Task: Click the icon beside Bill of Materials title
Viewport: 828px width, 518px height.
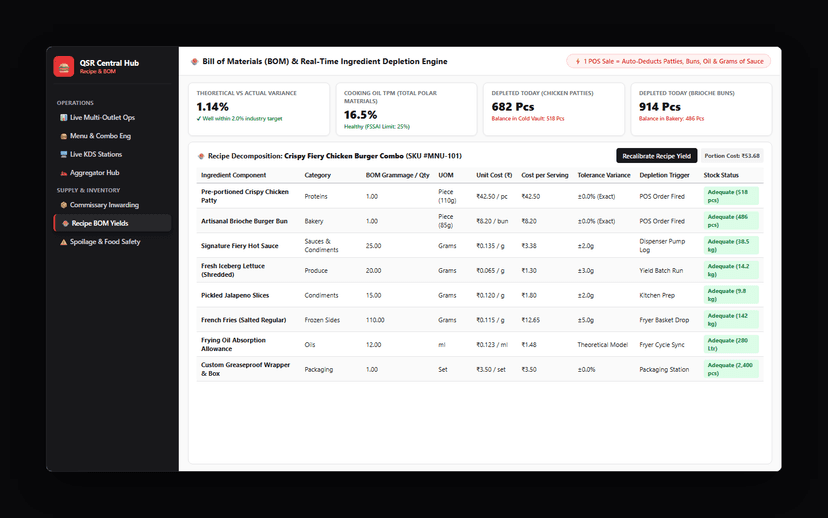Action: click(194, 61)
